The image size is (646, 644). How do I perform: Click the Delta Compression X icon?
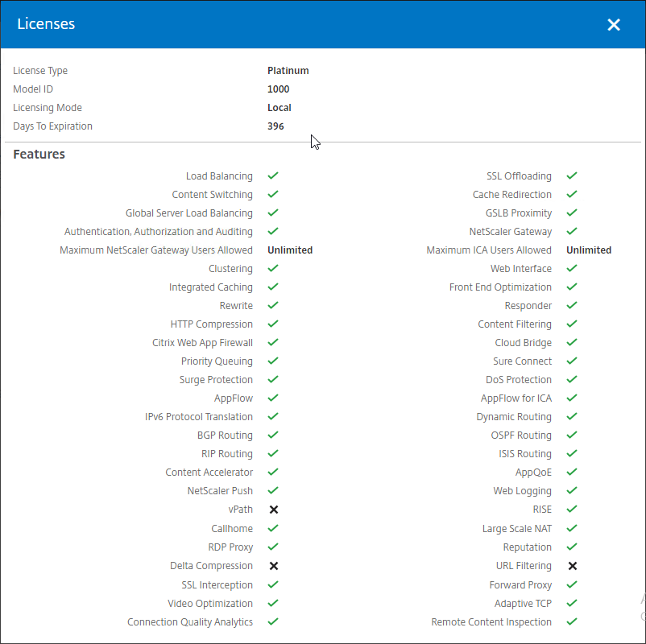tap(274, 566)
